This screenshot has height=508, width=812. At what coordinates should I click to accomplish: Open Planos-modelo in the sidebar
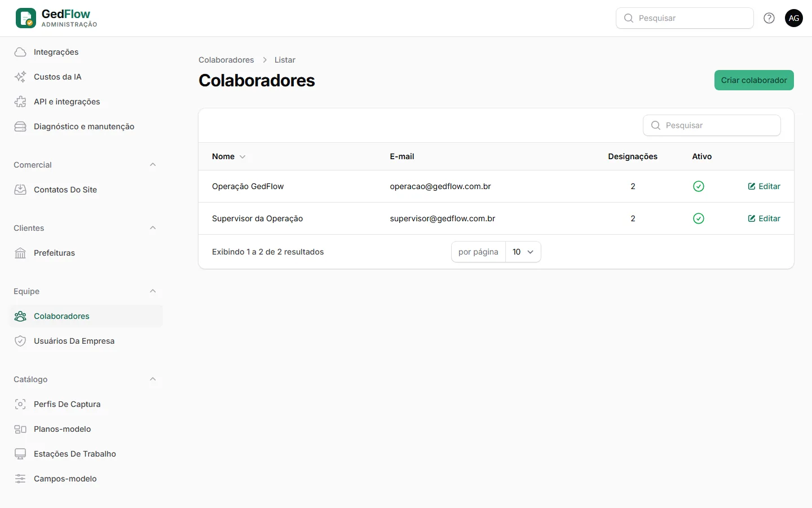[x=86, y=429]
